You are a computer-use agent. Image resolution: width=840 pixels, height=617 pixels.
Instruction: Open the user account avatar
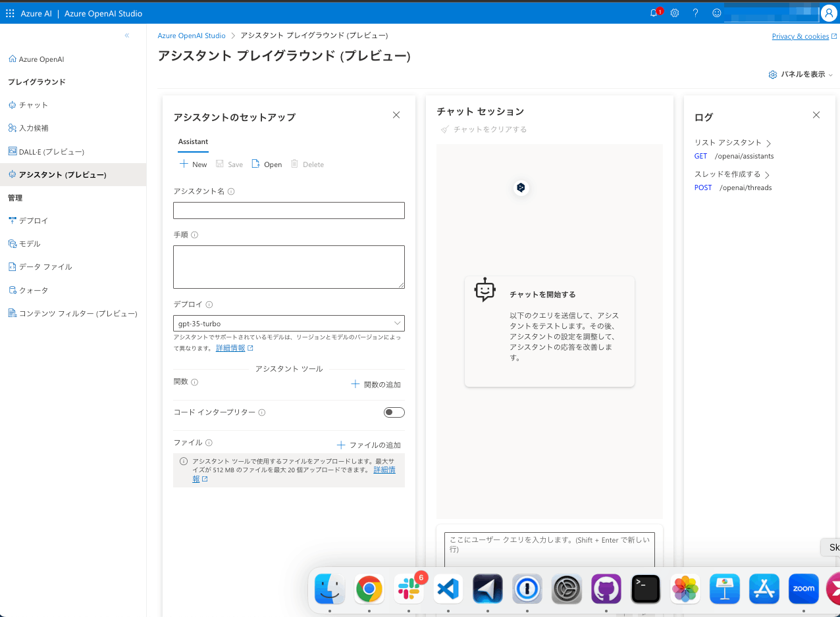point(829,13)
